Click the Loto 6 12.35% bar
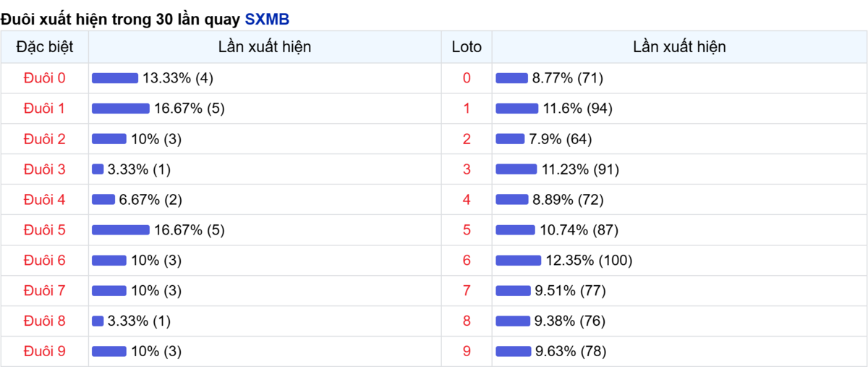This screenshot has height=367, width=868. 518,261
